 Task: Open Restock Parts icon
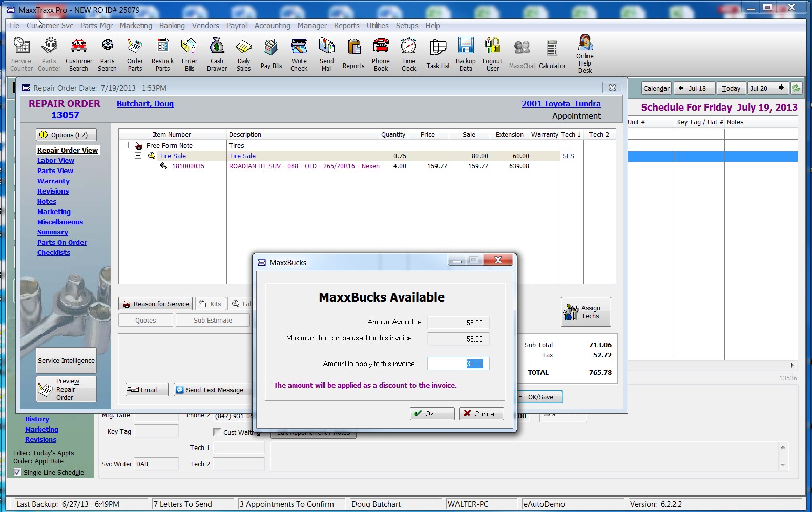pyautogui.click(x=162, y=54)
